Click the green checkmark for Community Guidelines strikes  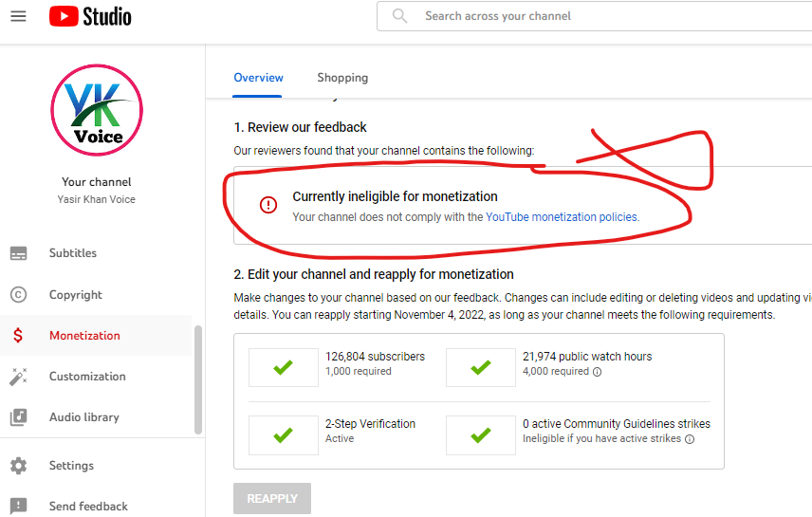click(x=481, y=435)
